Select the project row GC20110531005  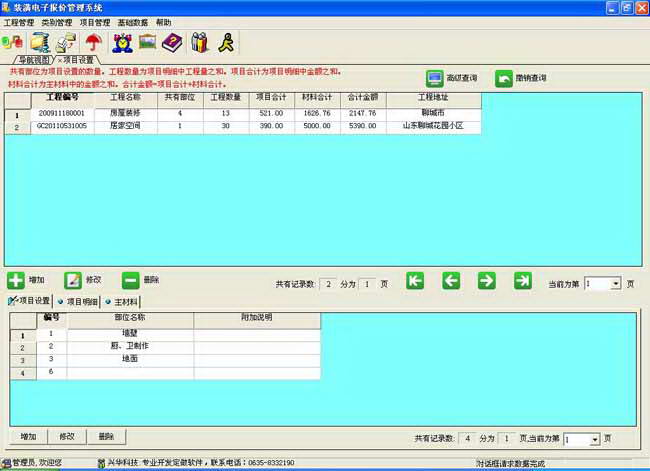(x=243, y=126)
